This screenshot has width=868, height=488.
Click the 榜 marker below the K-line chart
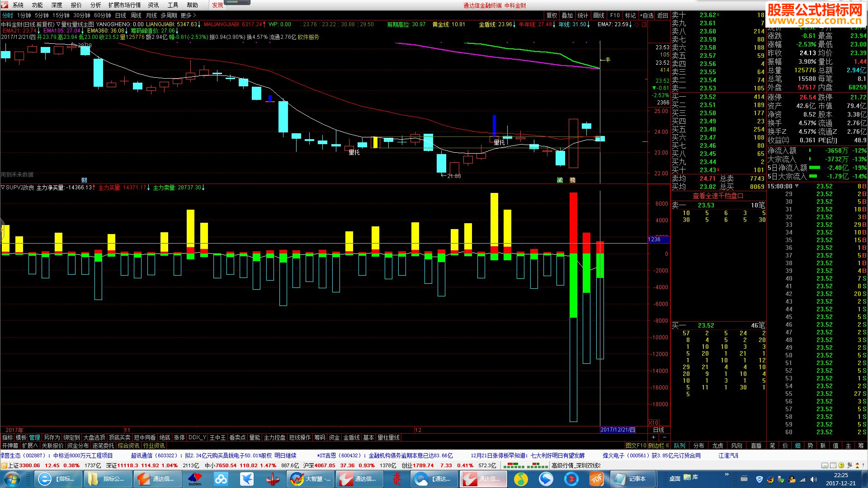point(573,180)
